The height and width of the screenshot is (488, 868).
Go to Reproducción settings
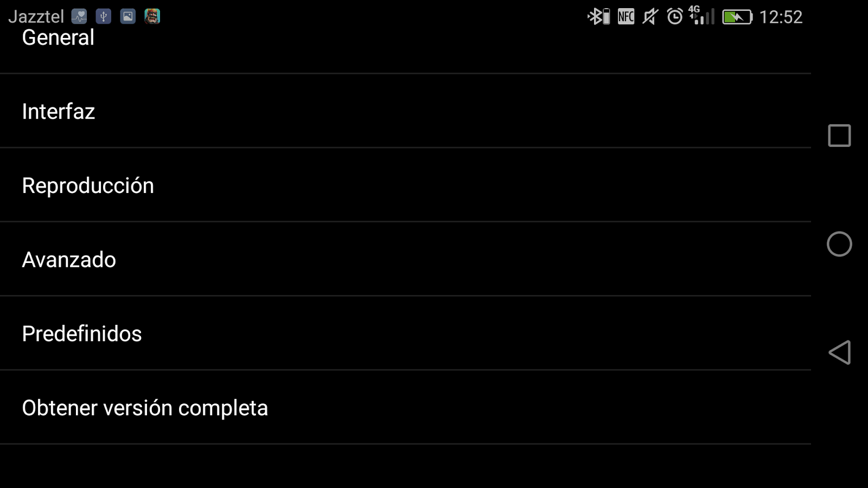coord(88,186)
